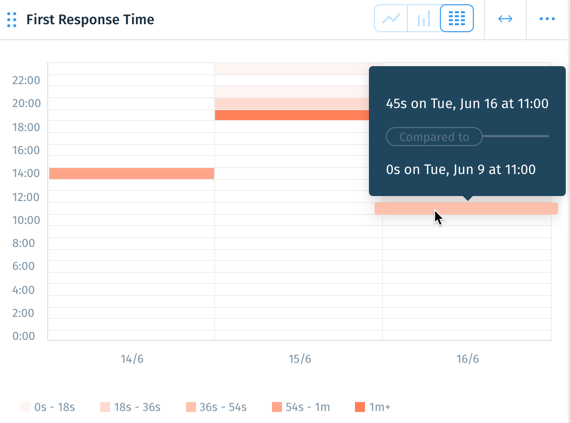570x423 pixels.
Task: Click the highlighted 11:00 cell on 16/6
Action: coord(466,209)
